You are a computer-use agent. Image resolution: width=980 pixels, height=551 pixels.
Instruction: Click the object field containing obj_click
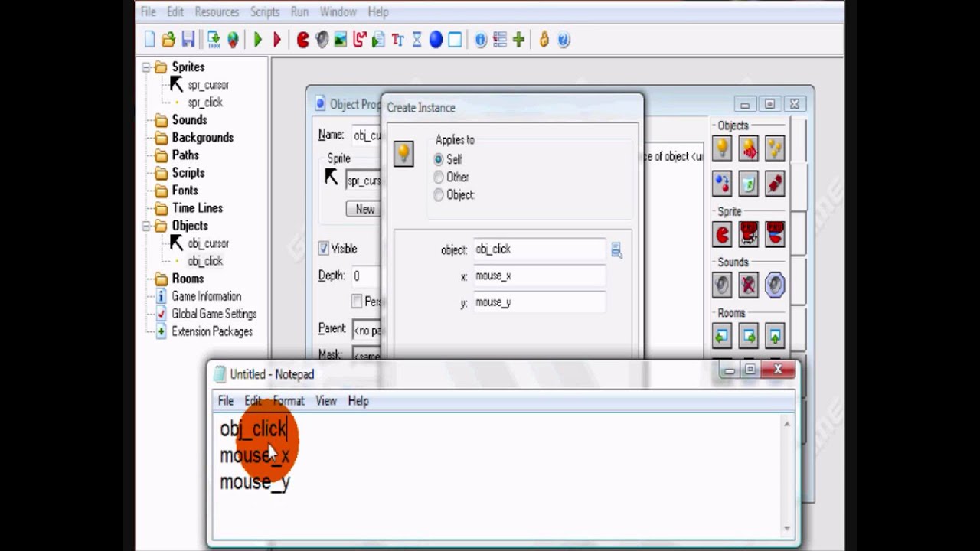[x=540, y=249]
